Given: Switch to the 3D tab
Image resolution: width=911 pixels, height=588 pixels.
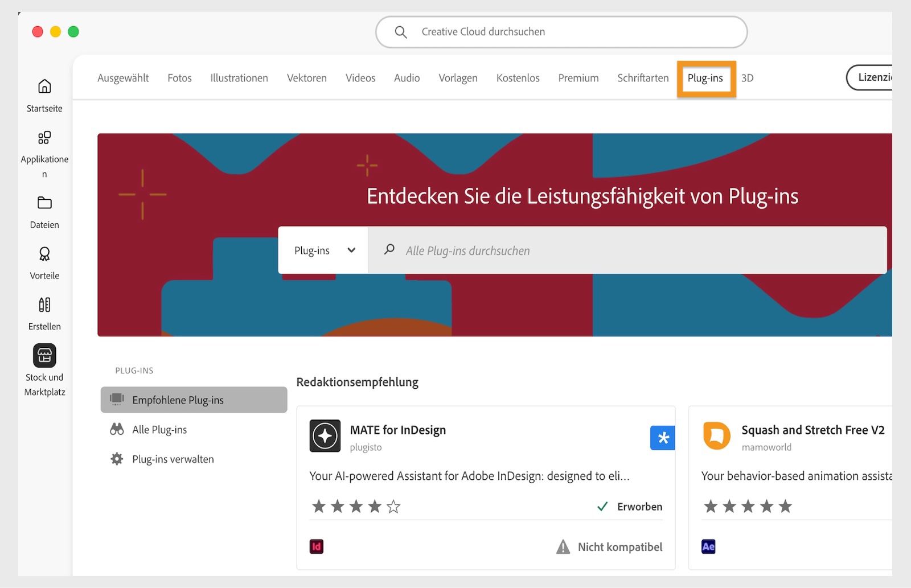Looking at the screenshot, I should pos(748,78).
